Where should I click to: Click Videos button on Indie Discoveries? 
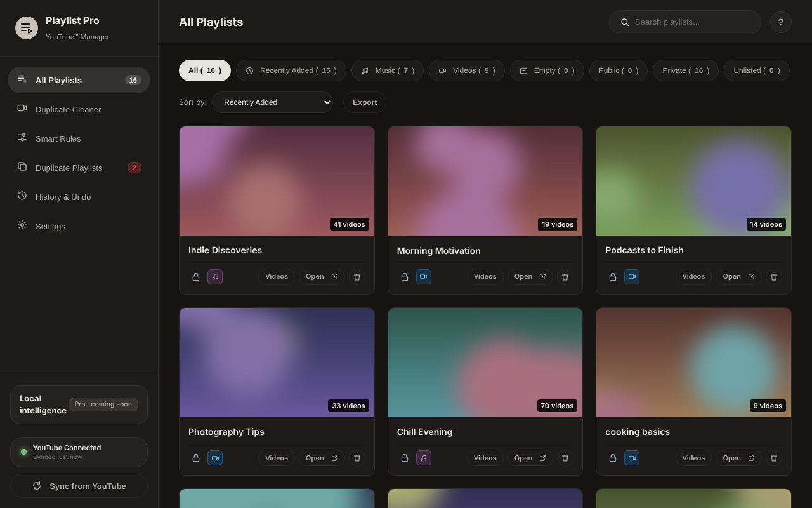[277, 277]
